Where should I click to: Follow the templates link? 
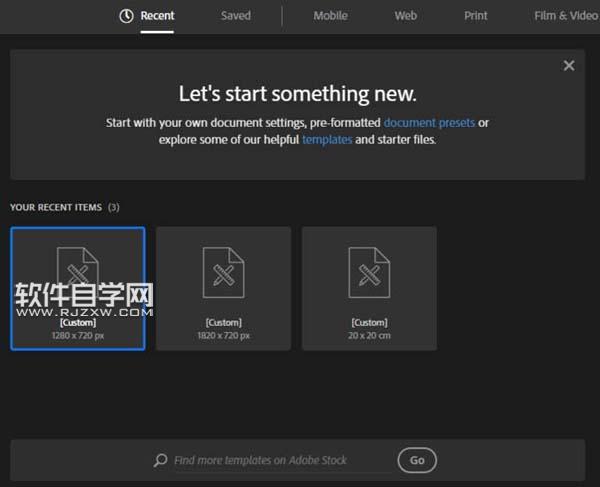click(x=327, y=140)
